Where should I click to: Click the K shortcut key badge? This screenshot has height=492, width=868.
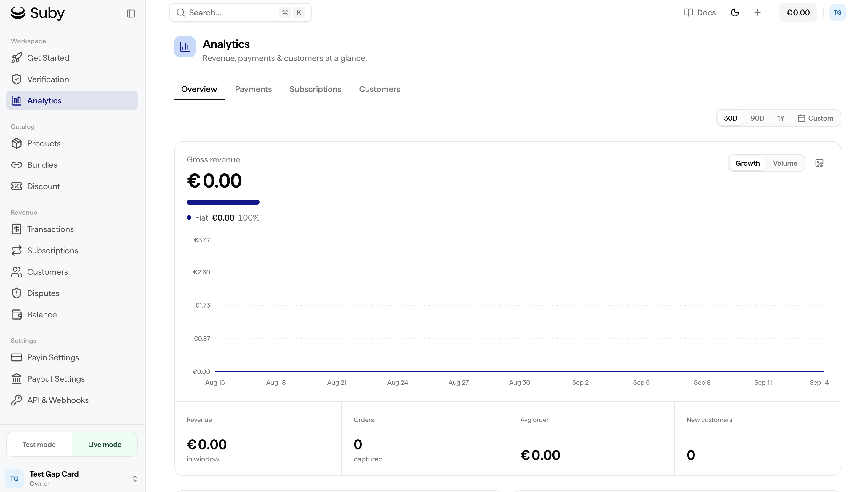click(x=299, y=12)
